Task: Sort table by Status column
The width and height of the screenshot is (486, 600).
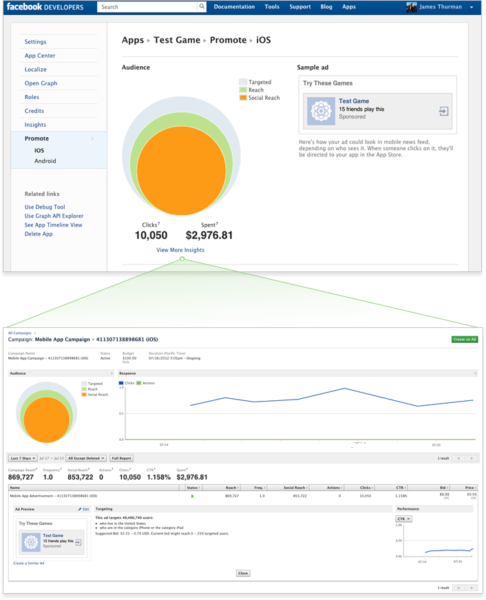Action: tap(194, 488)
